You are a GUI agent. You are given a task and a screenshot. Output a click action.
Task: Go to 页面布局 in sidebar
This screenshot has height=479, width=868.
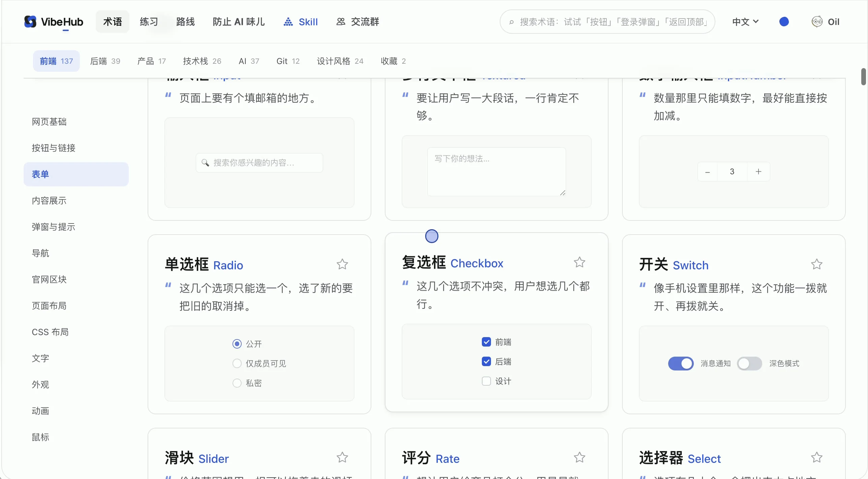click(76, 306)
